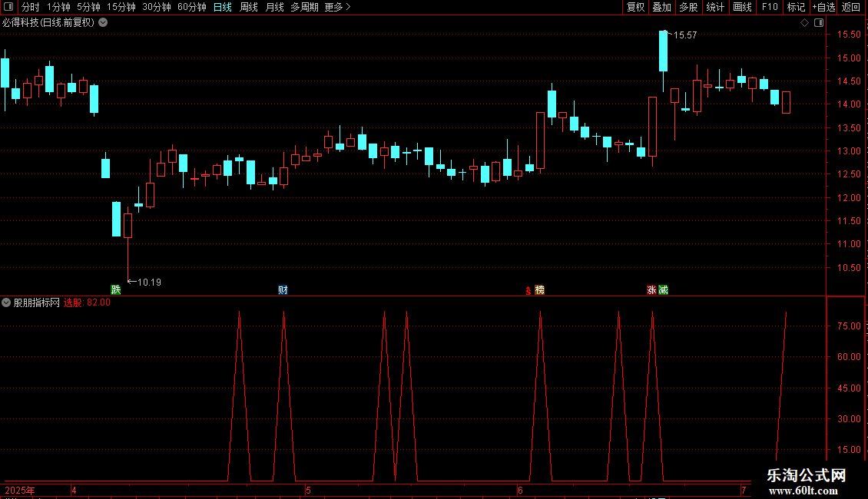Select the 15分钟 period
Viewport: 868px width, 499px height.
point(121,7)
